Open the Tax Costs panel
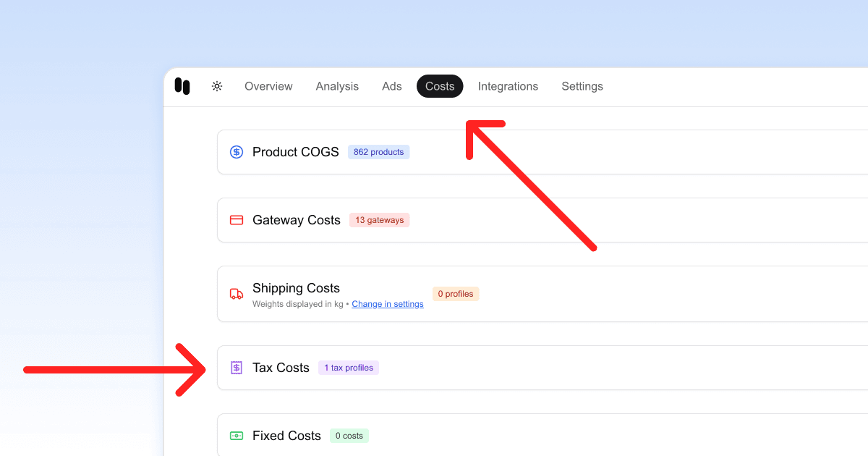The image size is (868, 456). click(x=281, y=367)
